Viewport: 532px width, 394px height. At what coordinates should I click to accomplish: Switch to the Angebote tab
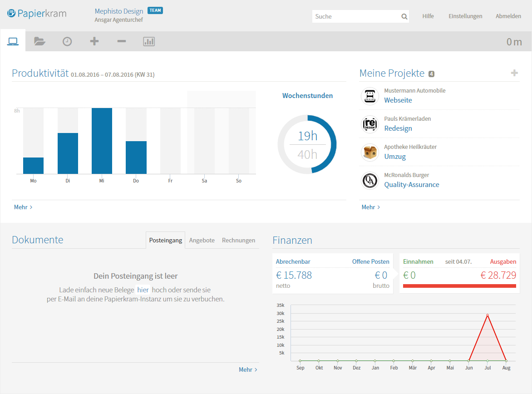[x=202, y=240]
